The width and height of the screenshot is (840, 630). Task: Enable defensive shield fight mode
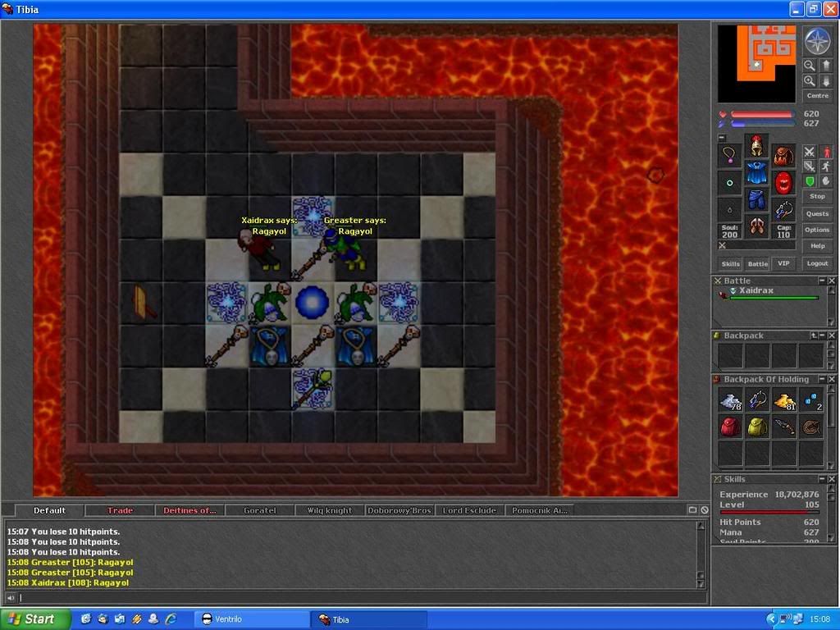point(810,181)
